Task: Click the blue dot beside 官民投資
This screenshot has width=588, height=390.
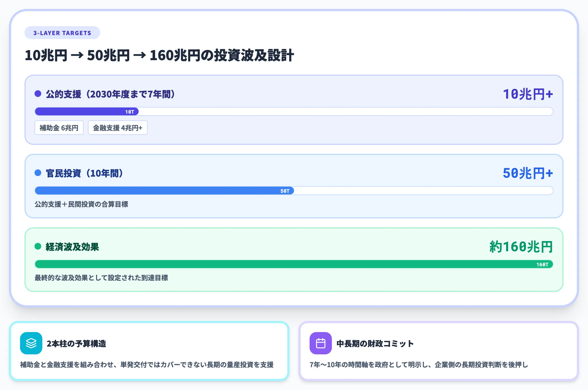Action: coord(38,173)
